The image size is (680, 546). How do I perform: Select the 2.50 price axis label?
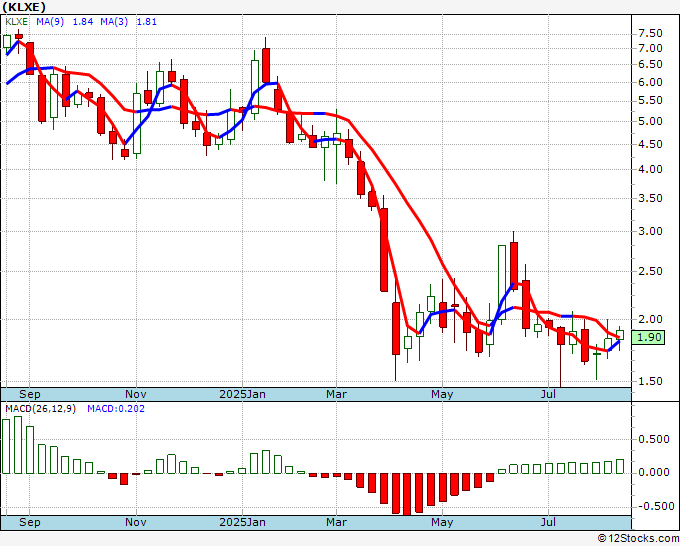[x=651, y=271]
